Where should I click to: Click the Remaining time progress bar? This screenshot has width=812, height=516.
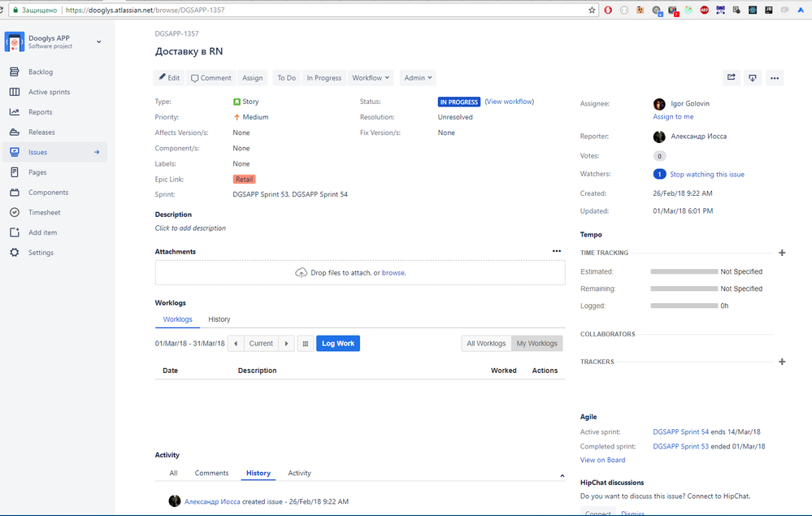click(684, 288)
